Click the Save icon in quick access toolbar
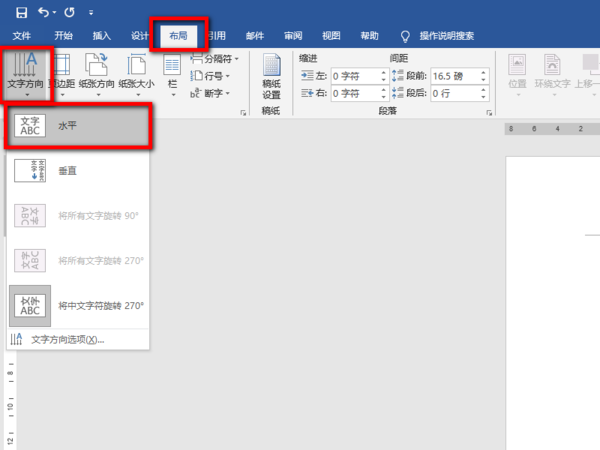The width and height of the screenshot is (600, 450). click(x=21, y=13)
